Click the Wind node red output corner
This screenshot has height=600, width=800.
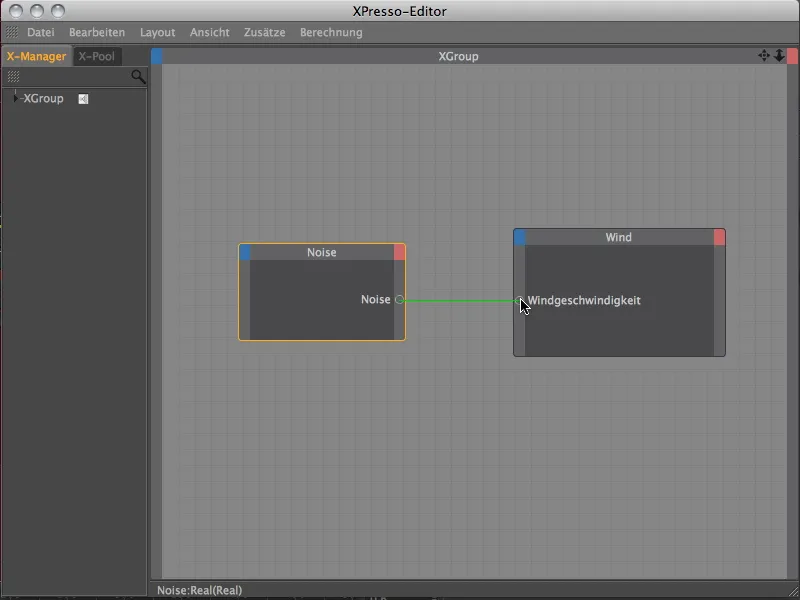click(719, 237)
